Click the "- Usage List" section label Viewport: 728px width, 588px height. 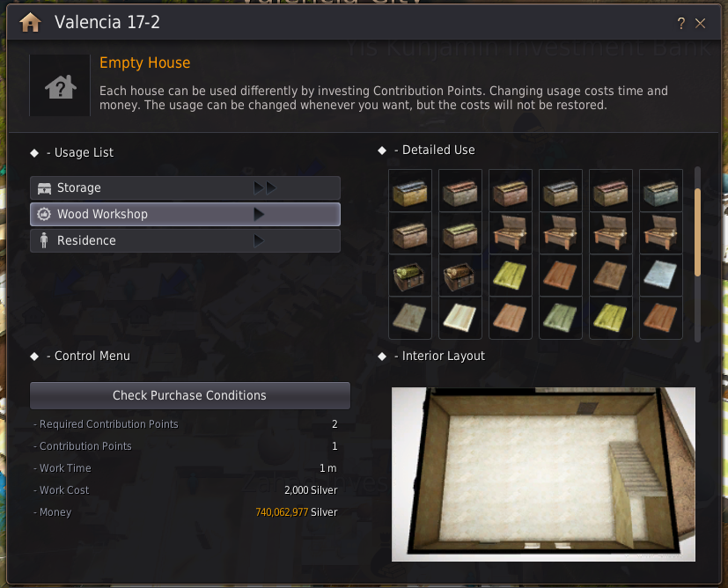80,152
